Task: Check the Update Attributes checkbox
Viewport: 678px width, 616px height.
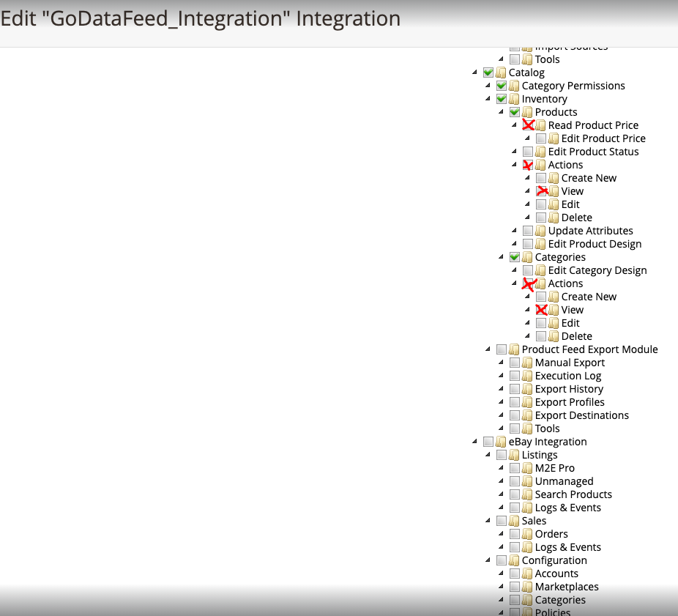Action: tap(528, 231)
